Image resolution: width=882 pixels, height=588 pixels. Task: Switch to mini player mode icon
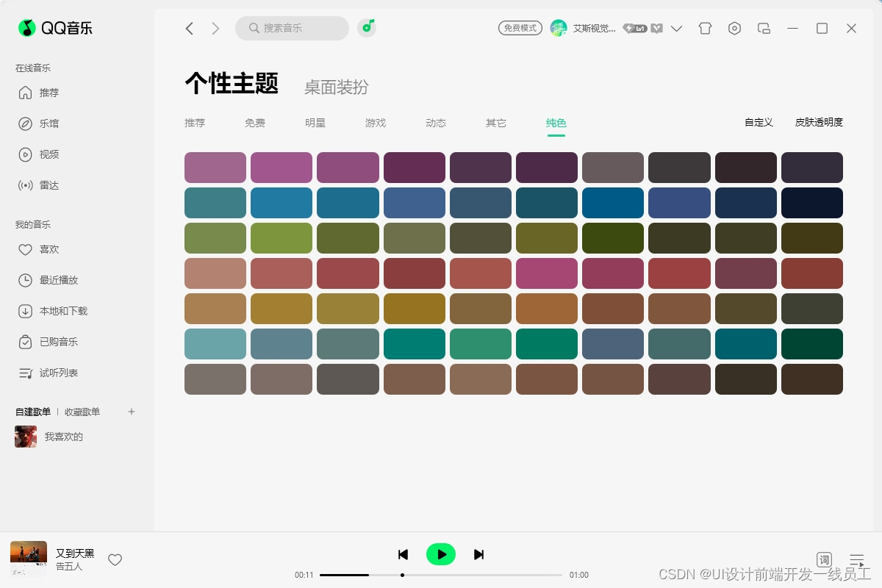pos(764,29)
